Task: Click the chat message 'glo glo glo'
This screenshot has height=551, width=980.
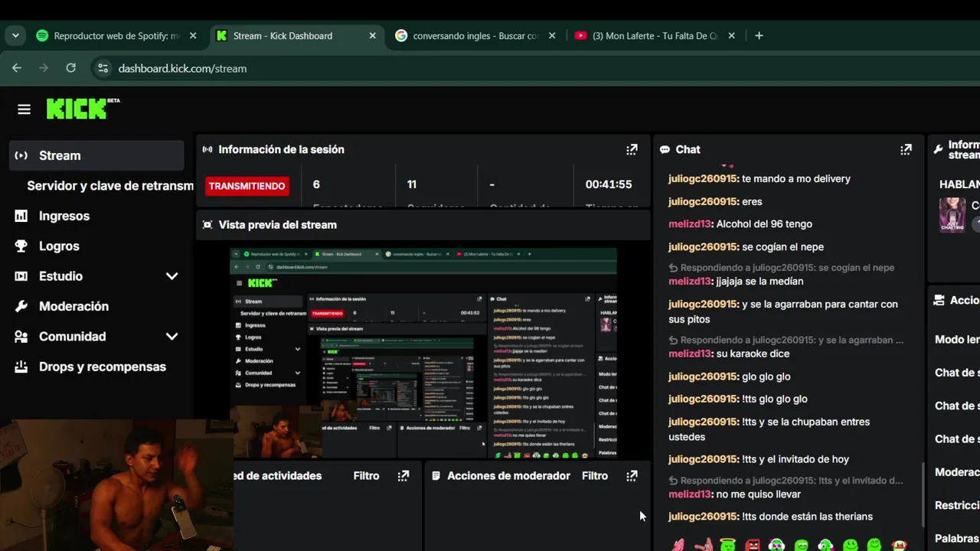Action: [x=766, y=377]
